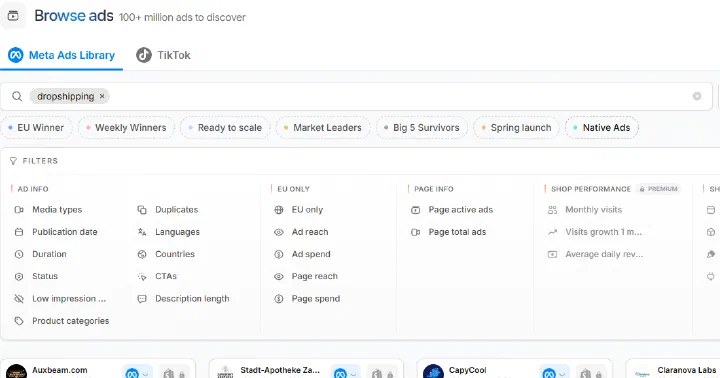Open the Ad spend filter
Viewport: 720px width, 378px height.
(x=302, y=254)
